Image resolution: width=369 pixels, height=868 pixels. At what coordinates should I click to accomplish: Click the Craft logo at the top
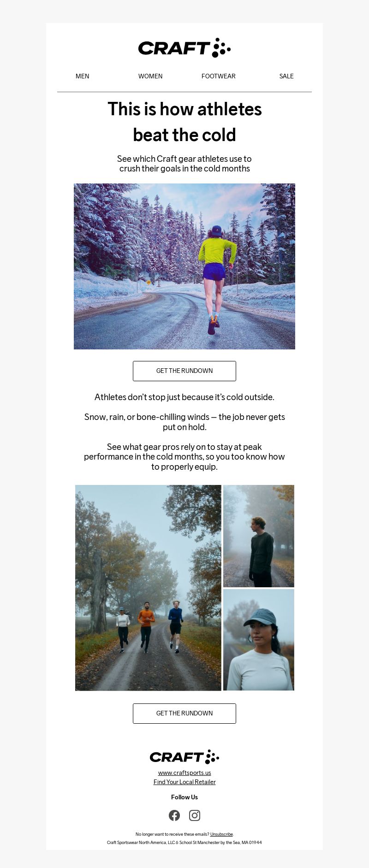[x=184, y=48]
